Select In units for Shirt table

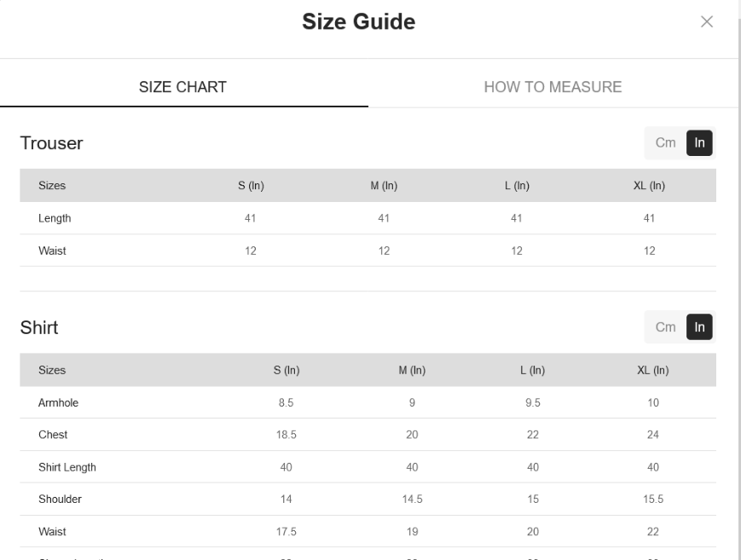(x=699, y=327)
